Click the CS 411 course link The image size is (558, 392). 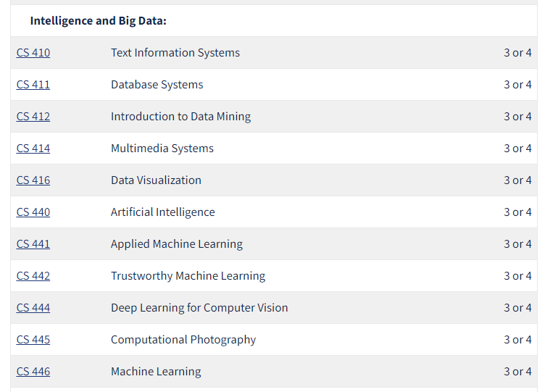pyautogui.click(x=33, y=85)
